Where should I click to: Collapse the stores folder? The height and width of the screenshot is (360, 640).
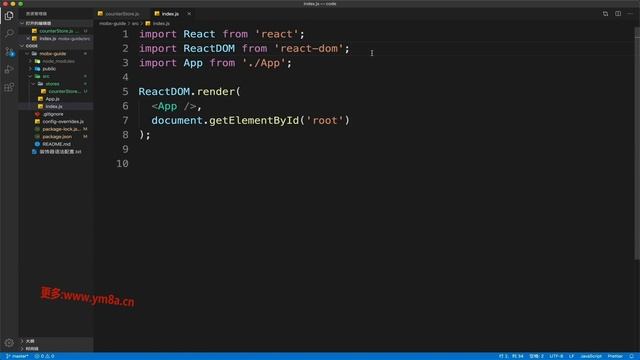tap(34, 84)
